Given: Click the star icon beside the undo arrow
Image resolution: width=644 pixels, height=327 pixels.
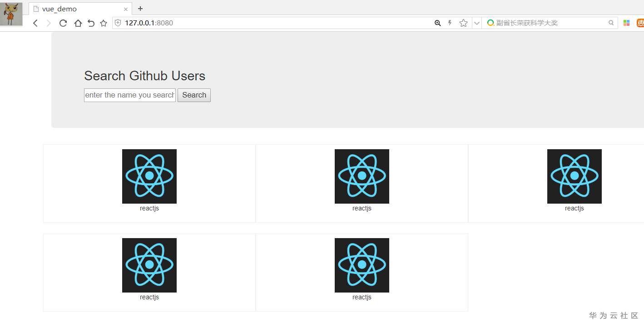Looking at the screenshot, I should tap(104, 23).
